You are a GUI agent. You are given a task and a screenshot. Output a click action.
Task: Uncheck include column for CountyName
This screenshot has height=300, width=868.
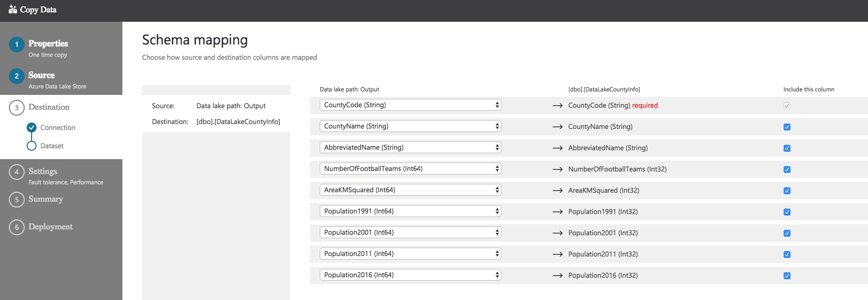[787, 127]
